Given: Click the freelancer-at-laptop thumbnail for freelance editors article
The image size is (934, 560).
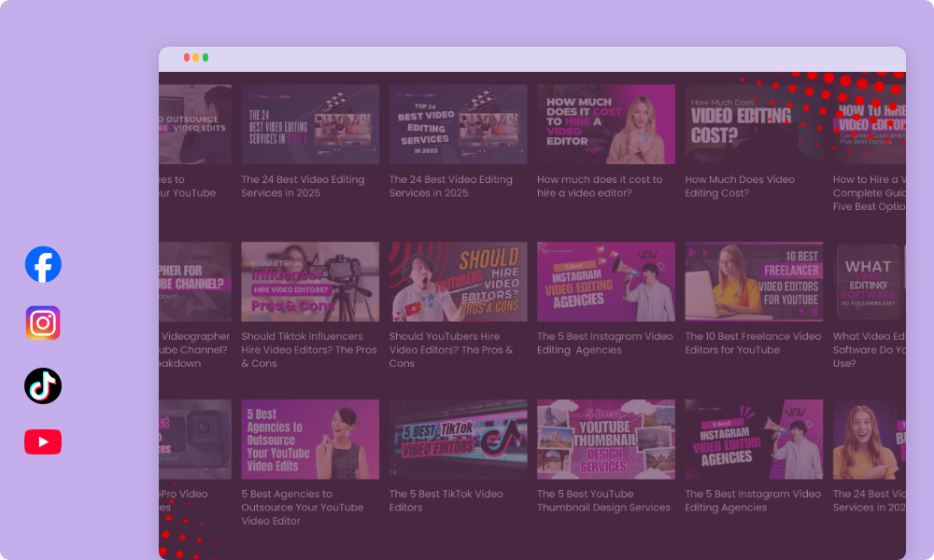Looking at the screenshot, I should click(753, 281).
